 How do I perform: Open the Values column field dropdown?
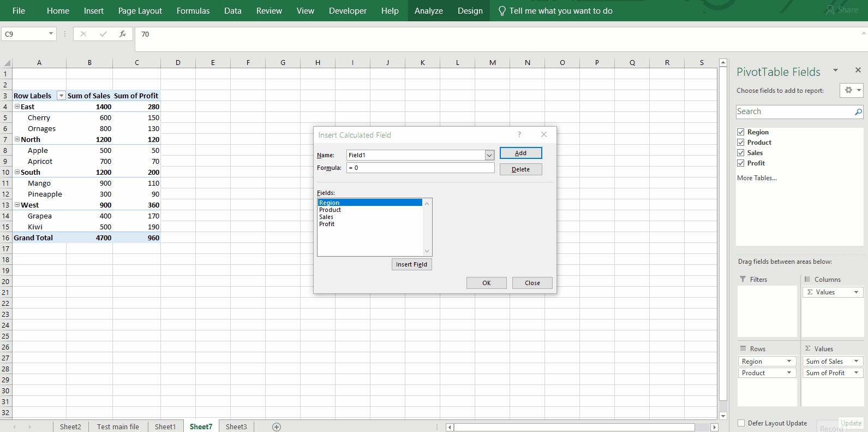coord(857,292)
